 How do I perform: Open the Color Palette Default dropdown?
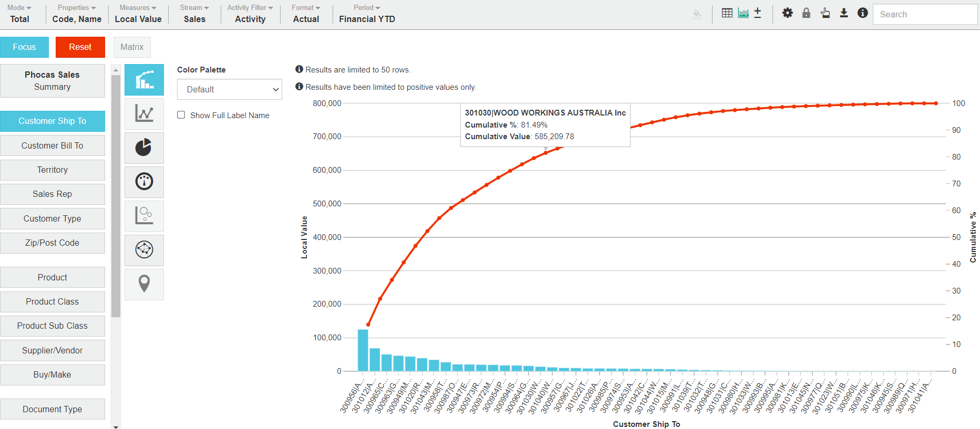click(229, 89)
